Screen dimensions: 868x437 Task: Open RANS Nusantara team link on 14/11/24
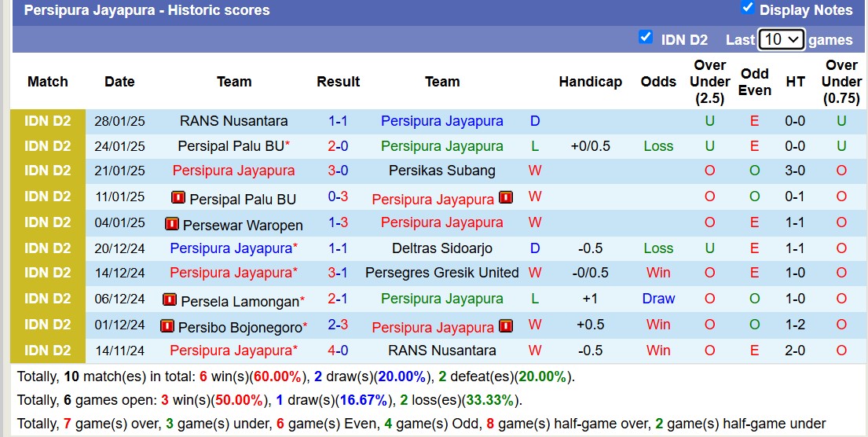[x=441, y=350]
